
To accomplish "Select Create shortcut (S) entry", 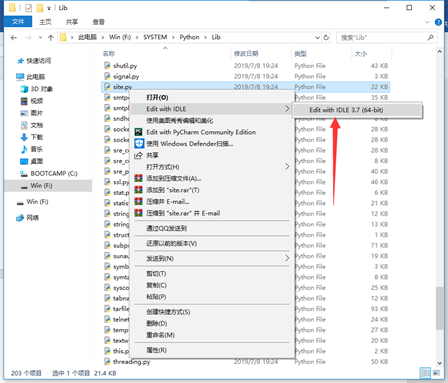I will 168,312.
